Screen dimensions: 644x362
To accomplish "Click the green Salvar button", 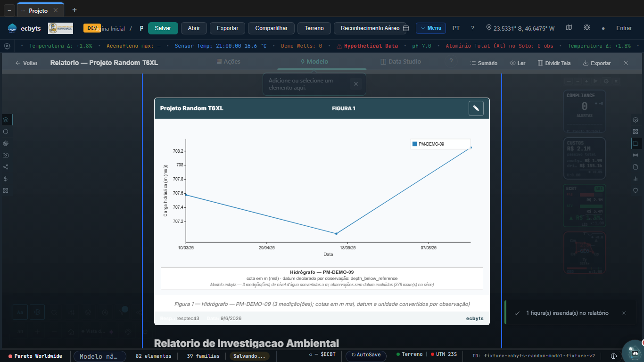I will click(163, 28).
